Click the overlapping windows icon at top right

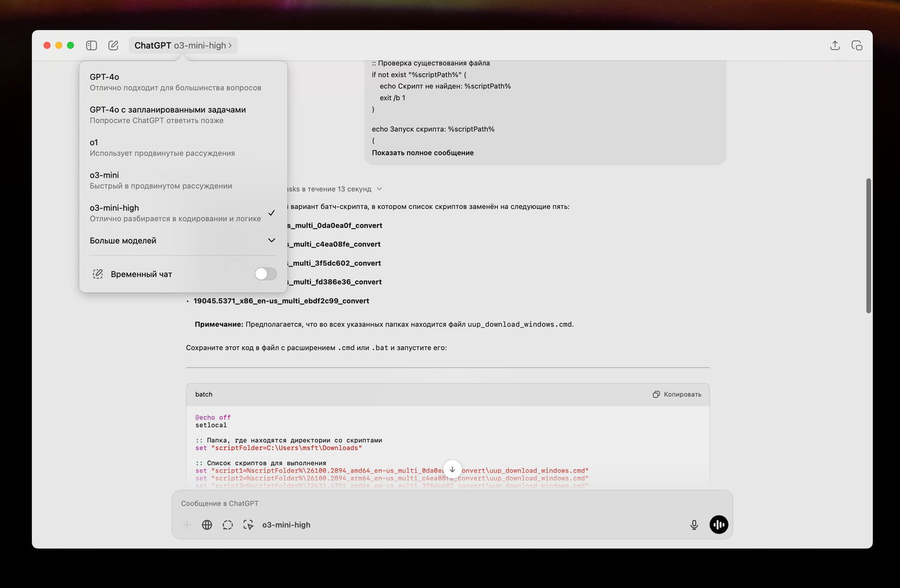857,46
